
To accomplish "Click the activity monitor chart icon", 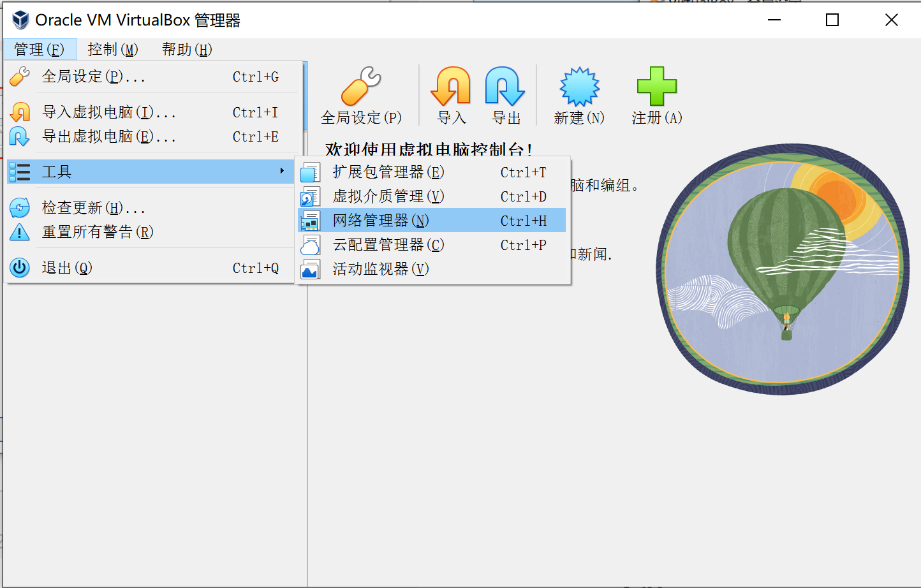I will point(311,269).
